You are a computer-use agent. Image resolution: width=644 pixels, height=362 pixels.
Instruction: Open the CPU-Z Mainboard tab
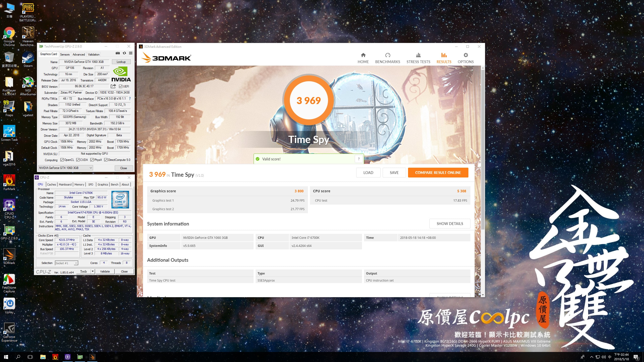click(x=65, y=185)
